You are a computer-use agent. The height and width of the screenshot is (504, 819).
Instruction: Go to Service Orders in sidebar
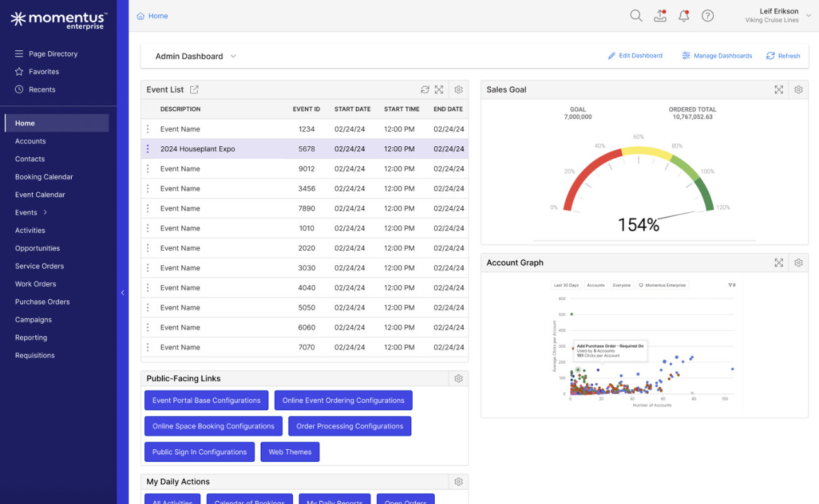(x=40, y=266)
